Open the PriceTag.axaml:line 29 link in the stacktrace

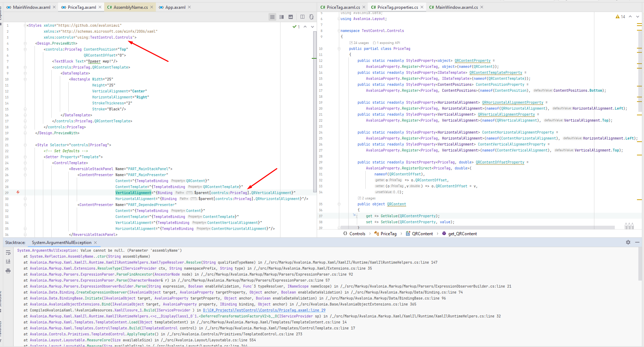[x=264, y=310]
